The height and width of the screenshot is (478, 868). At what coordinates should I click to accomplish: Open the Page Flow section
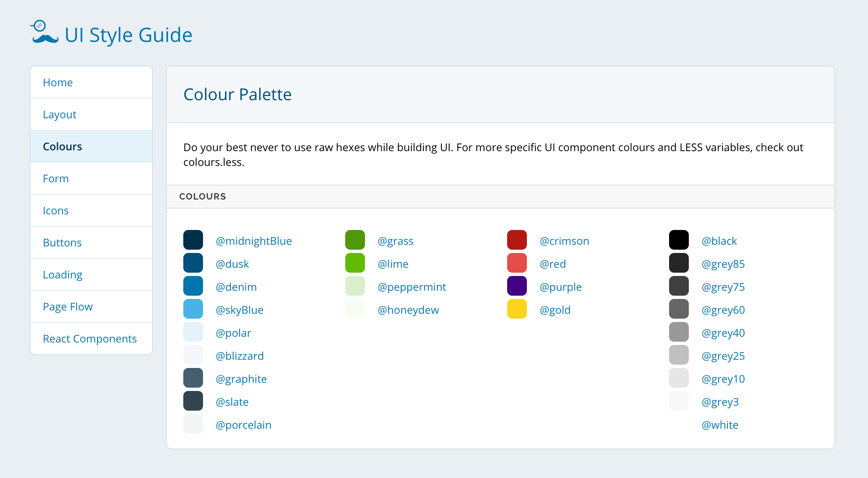pyautogui.click(x=68, y=306)
